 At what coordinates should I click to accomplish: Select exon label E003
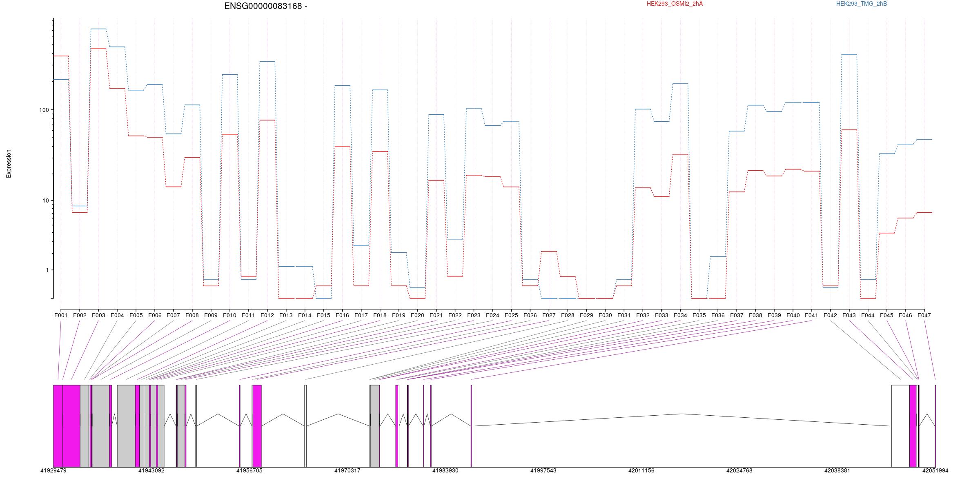point(98,315)
